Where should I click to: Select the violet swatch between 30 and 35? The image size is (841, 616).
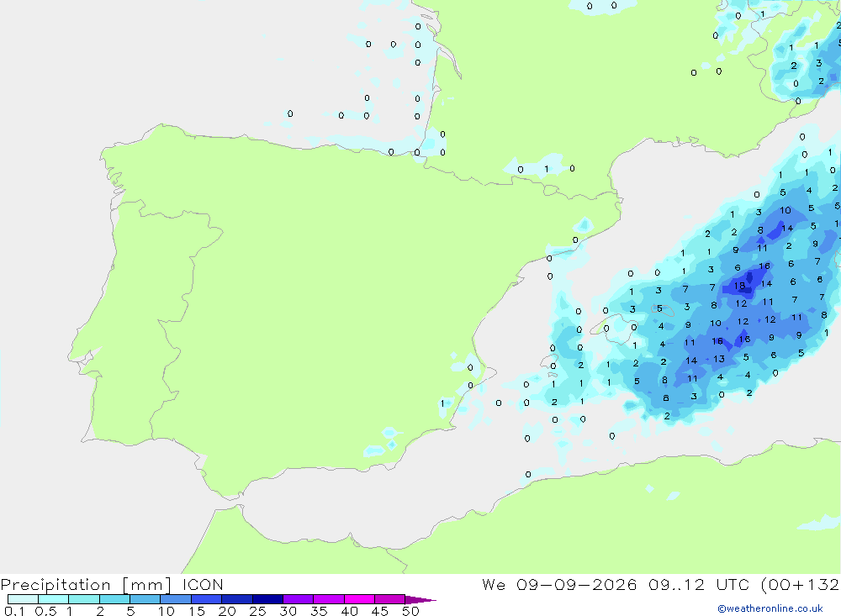click(x=299, y=599)
